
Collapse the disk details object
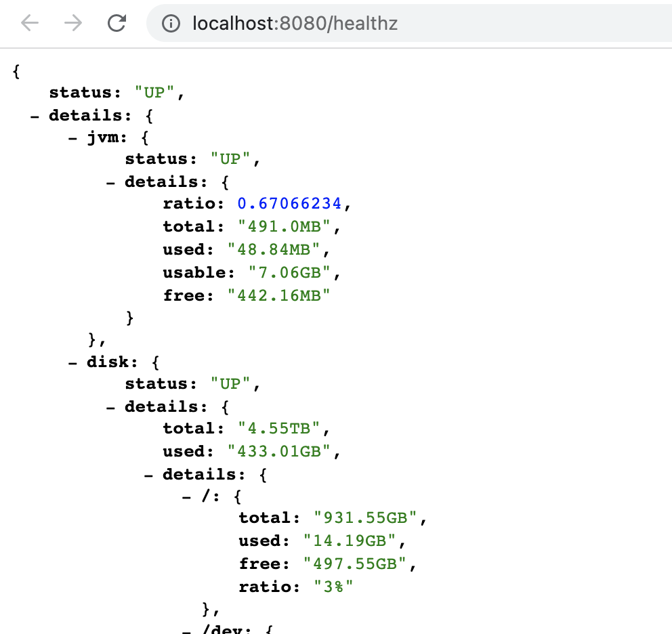pos(110,408)
